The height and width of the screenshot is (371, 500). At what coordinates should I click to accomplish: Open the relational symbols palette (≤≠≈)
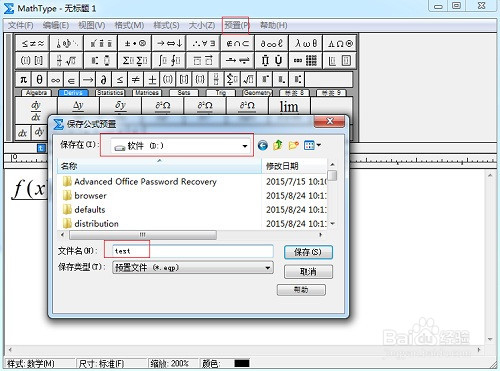32,43
